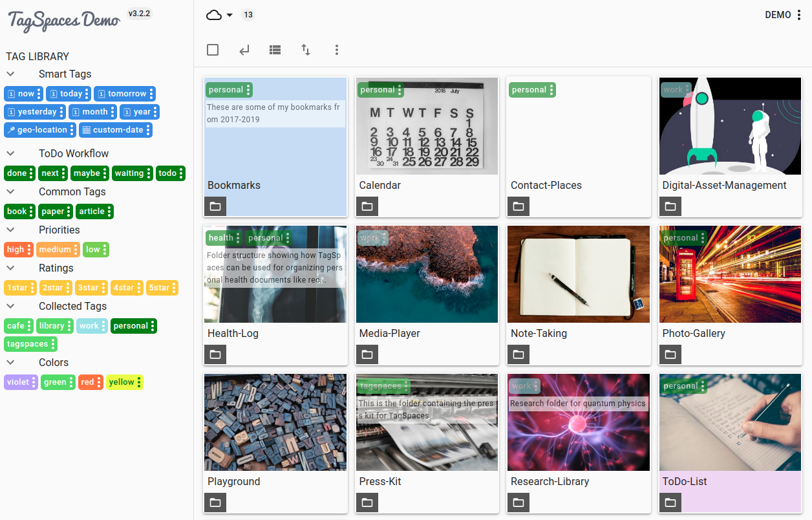Open folder icon on Bookmarks card

coord(215,206)
